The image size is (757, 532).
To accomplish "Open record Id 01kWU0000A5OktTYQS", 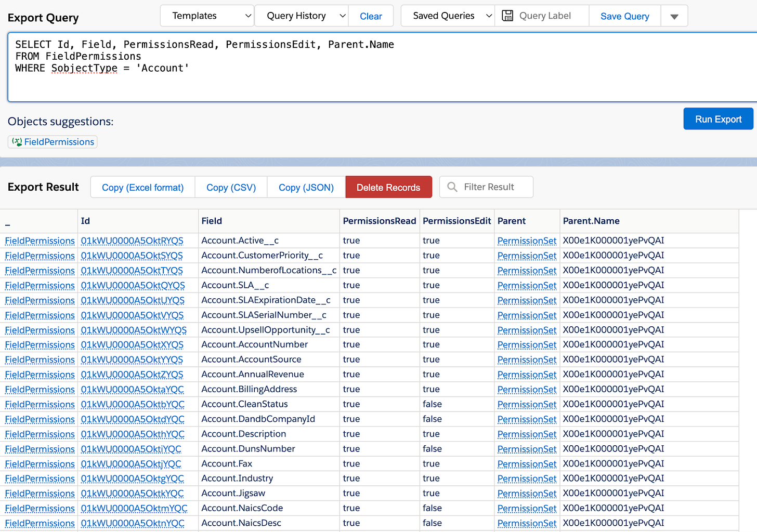I will tap(132, 271).
